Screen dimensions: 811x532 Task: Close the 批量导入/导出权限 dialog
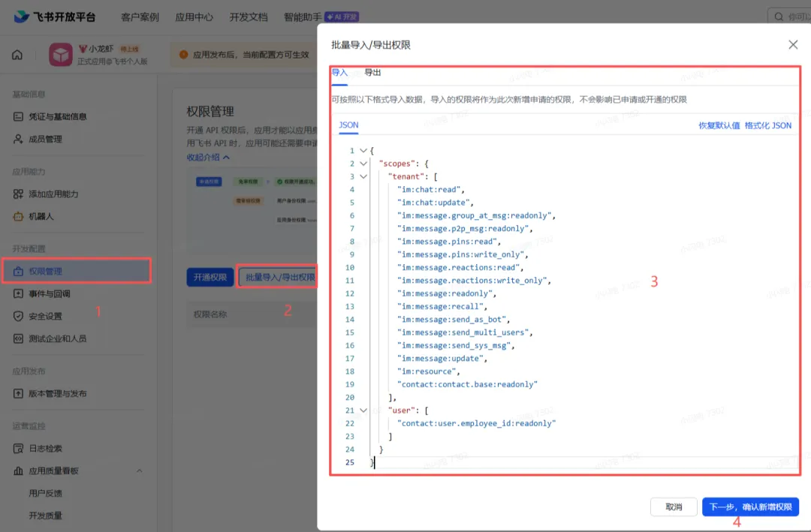pos(793,45)
